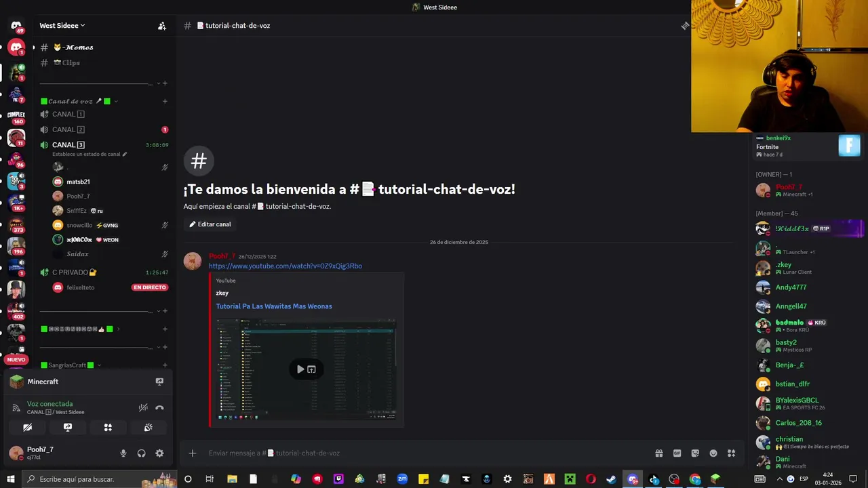Open Steam from the taskbar
Screen dimensions: 868x488
tap(612, 479)
